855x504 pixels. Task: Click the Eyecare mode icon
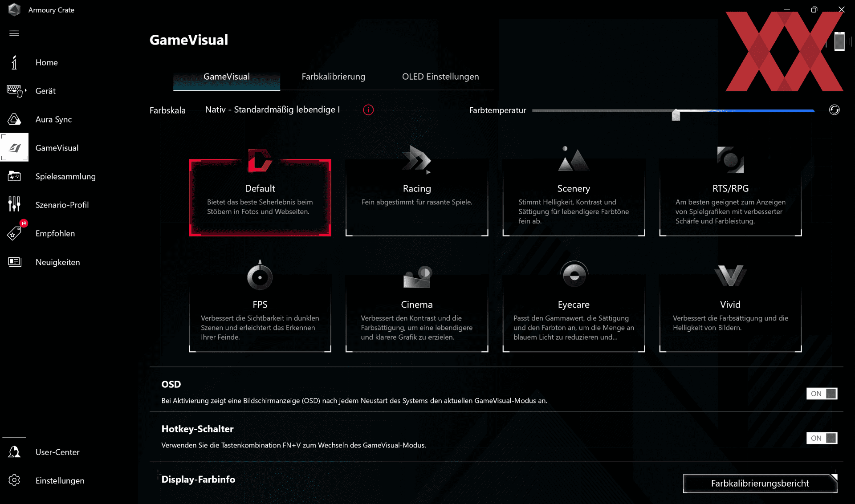(574, 274)
